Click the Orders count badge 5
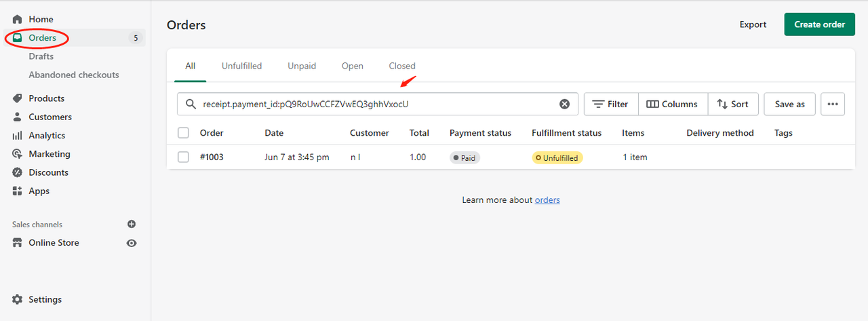 tap(136, 38)
